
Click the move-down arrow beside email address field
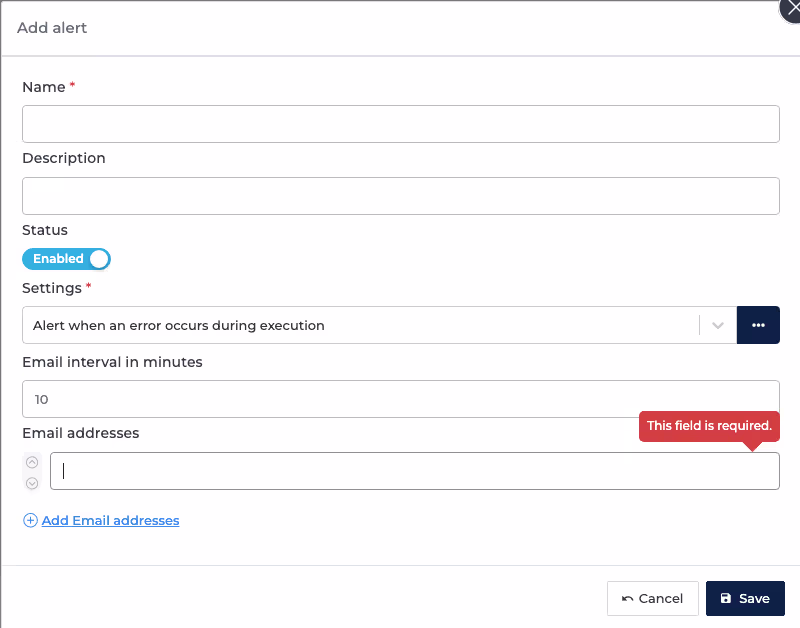[32, 483]
